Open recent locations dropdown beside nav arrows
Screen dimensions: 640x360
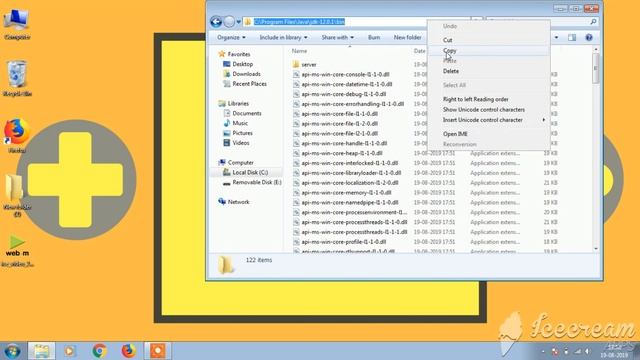point(239,22)
